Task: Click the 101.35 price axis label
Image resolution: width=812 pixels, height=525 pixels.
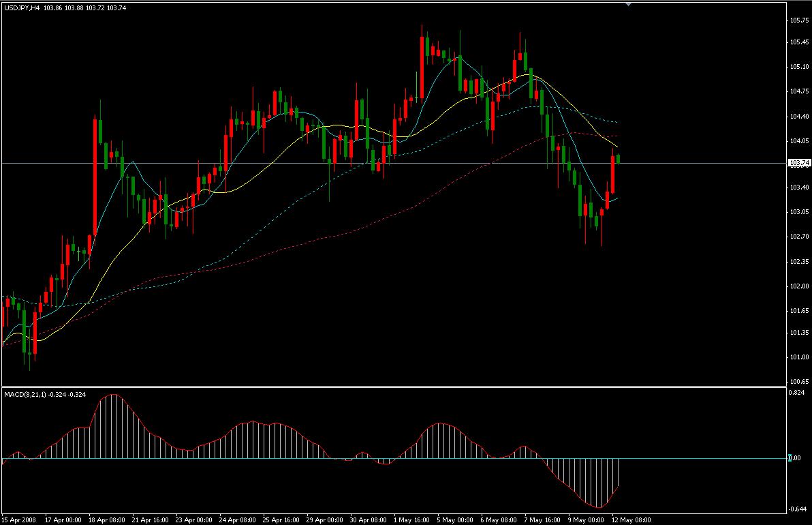Action: tap(799, 333)
